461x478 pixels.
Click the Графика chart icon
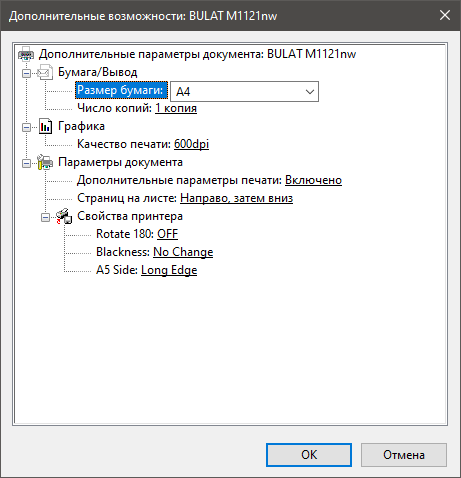click(45, 126)
